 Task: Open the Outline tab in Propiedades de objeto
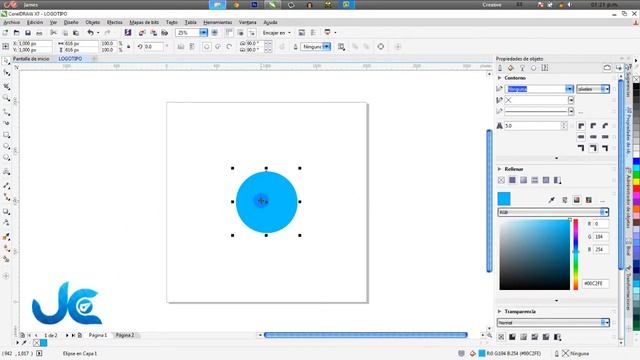[500, 68]
